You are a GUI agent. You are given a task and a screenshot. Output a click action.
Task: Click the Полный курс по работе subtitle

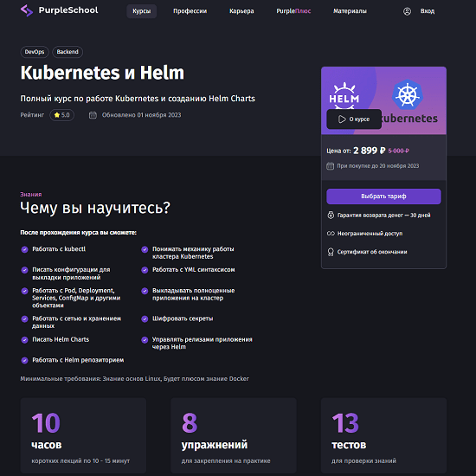click(x=138, y=99)
